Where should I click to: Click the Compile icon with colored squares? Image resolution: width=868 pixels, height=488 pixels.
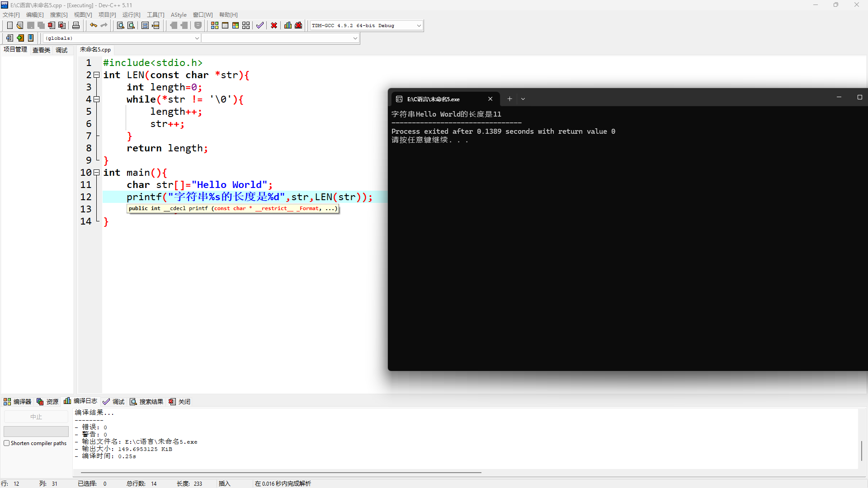pos(215,25)
